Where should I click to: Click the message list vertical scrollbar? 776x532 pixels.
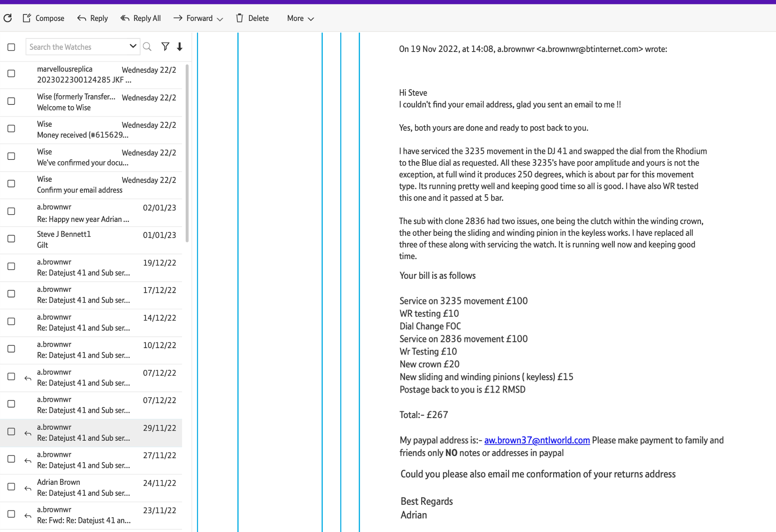coord(187,153)
